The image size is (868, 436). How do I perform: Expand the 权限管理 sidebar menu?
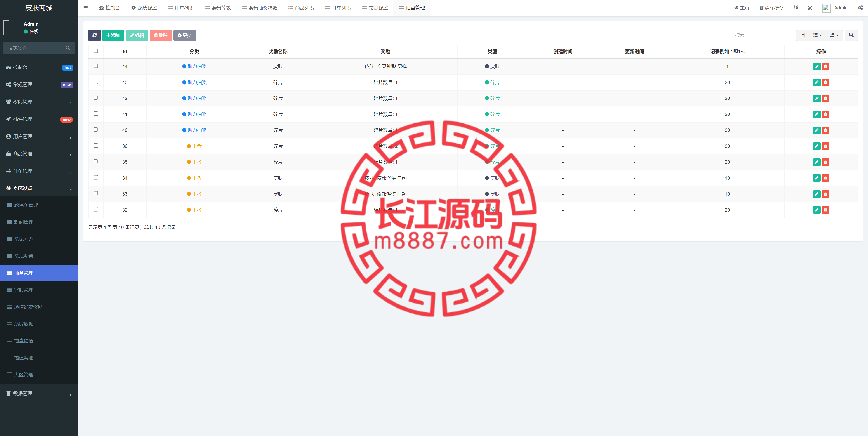click(x=39, y=102)
